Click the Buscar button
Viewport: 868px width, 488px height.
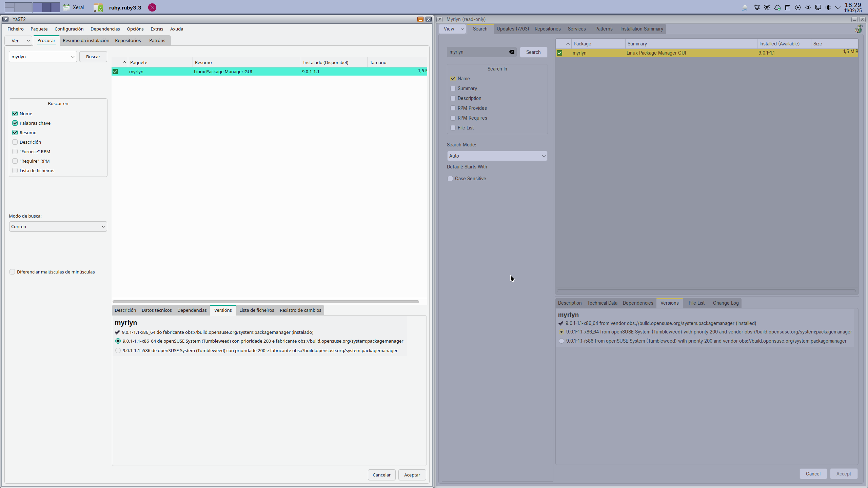coord(93,57)
